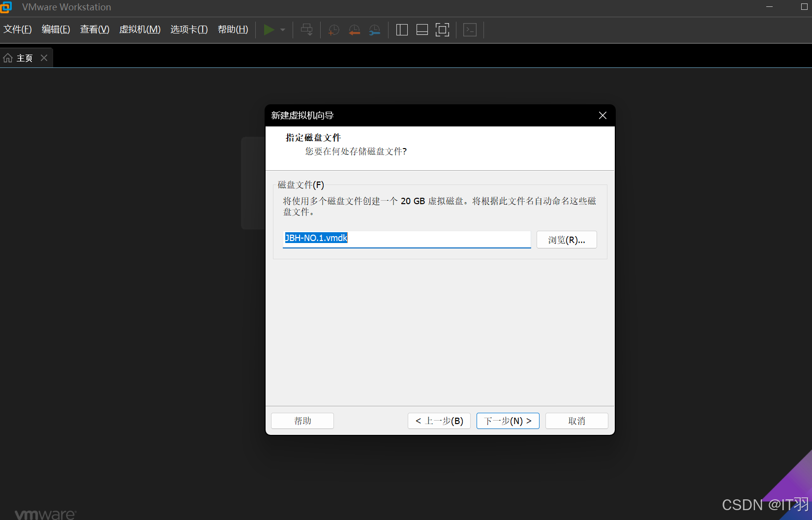The width and height of the screenshot is (812, 520).
Task: Open the snapshot manager icon
Action: pyautogui.click(x=375, y=30)
